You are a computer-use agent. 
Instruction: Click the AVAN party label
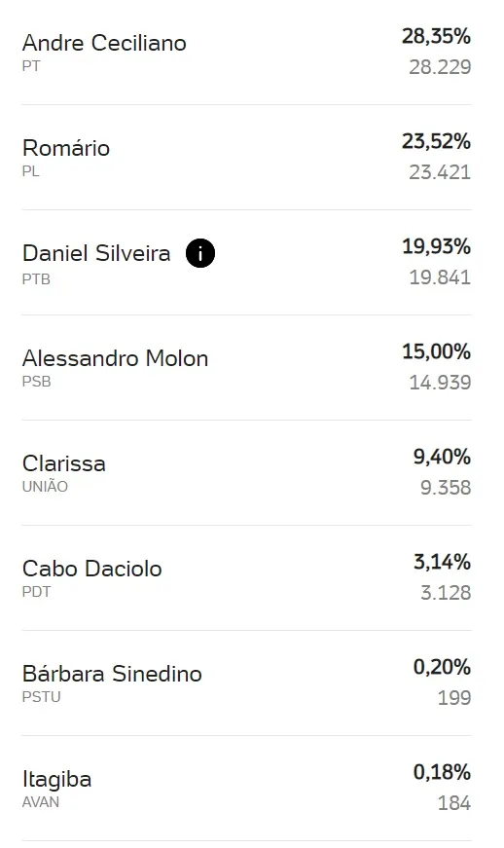pos(41,801)
